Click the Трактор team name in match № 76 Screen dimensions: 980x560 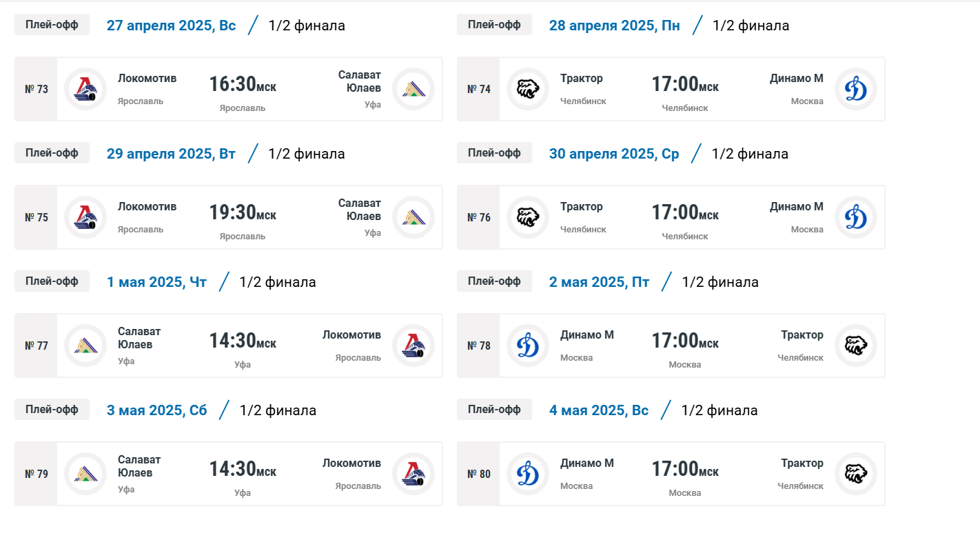pos(582,207)
